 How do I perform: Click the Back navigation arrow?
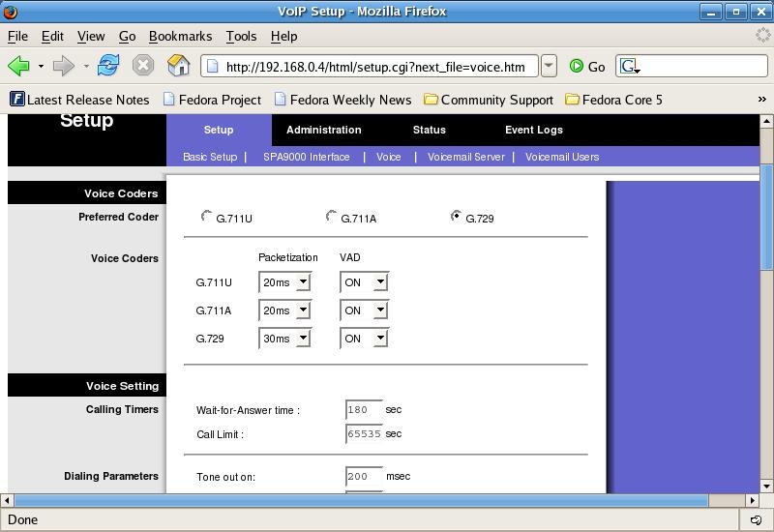coord(18,66)
